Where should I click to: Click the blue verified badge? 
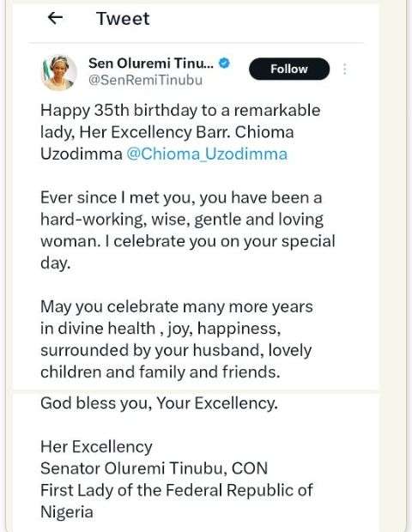pyautogui.click(x=224, y=63)
